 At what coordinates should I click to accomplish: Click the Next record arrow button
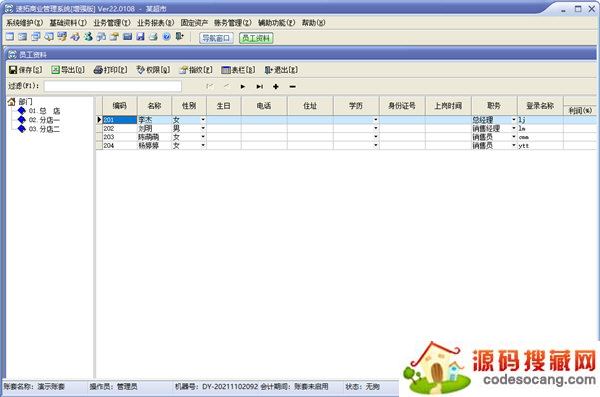coord(243,87)
